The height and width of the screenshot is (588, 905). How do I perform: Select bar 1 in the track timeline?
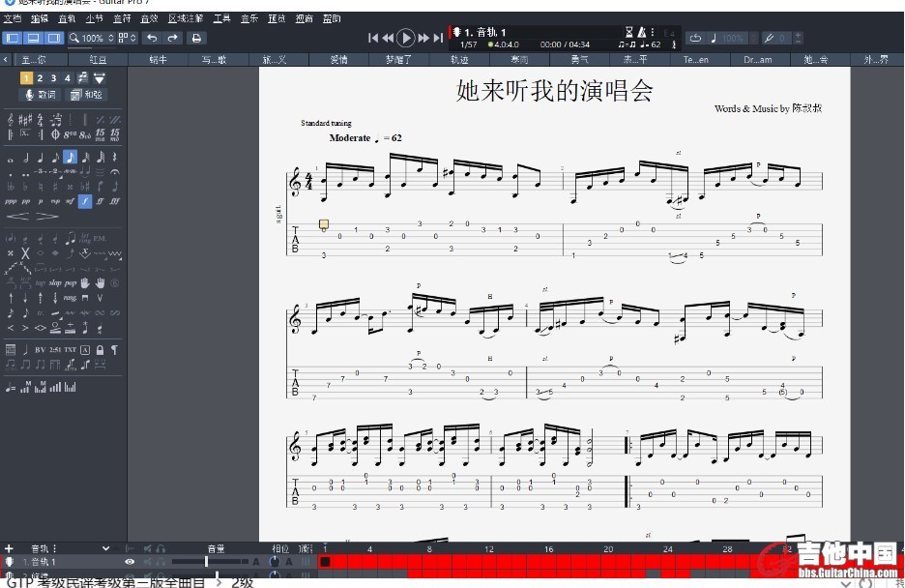(x=325, y=562)
